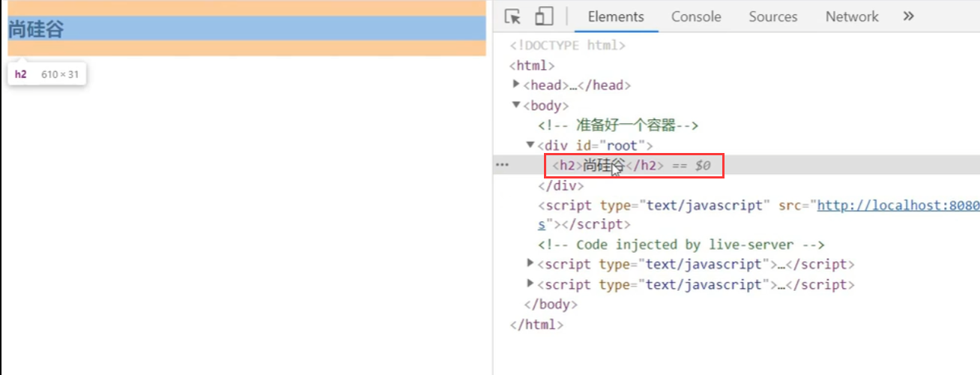
Task: Click the Code injected by live-server comment
Action: 681,244
